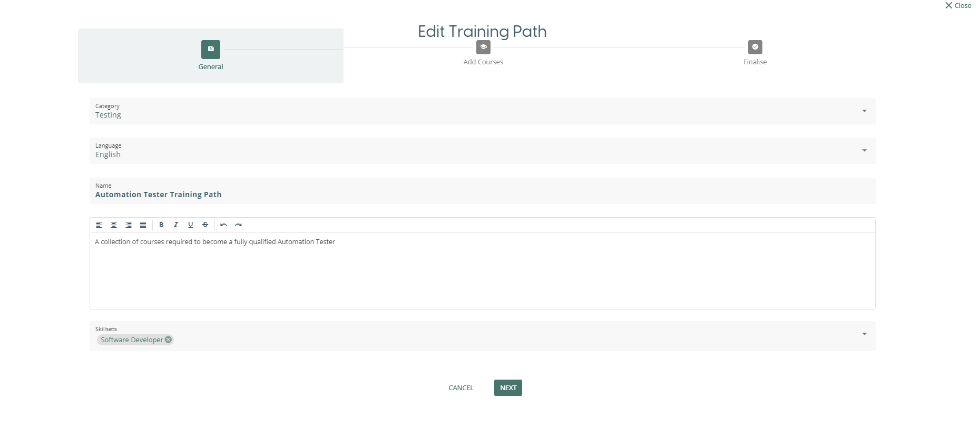
Task: Open the Category dropdown
Action: (x=864, y=111)
